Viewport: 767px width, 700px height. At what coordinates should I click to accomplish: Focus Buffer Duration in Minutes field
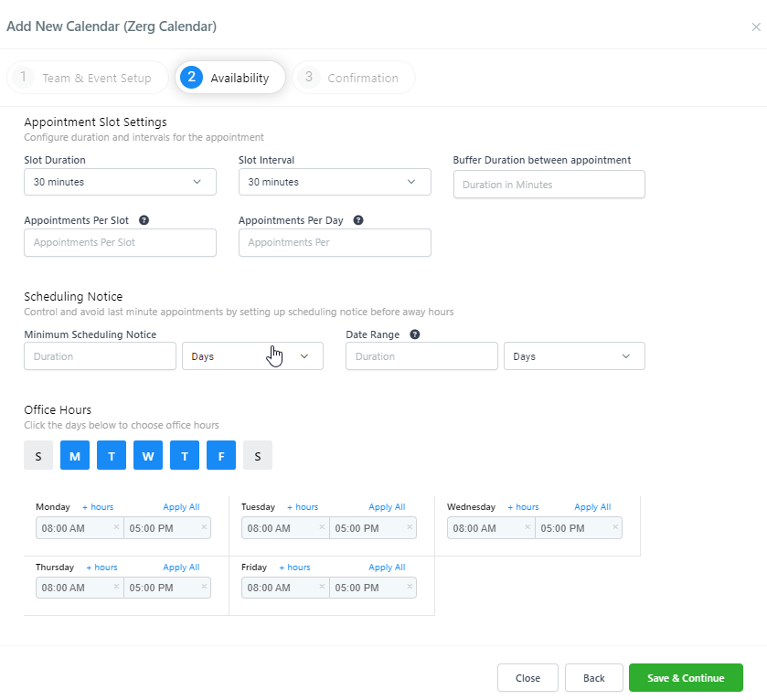549,185
